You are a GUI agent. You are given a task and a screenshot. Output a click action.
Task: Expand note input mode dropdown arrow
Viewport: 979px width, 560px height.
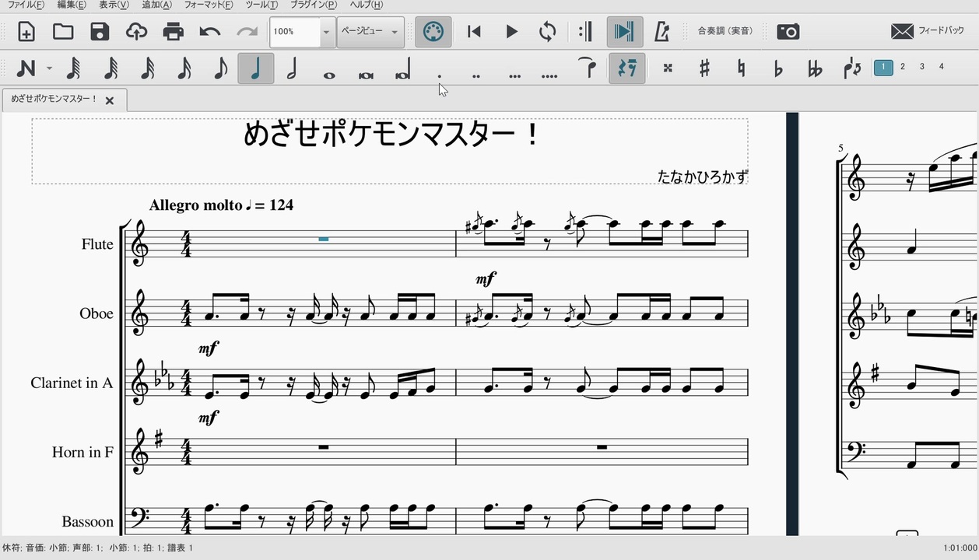click(x=49, y=68)
